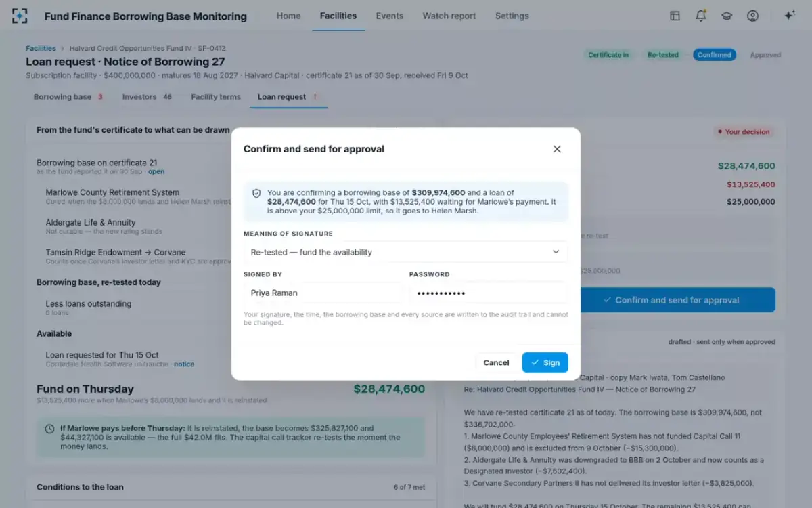Switch to Borrowing base tab
Image resolution: width=812 pixels, height=508 pixels.
click(68, 97)
